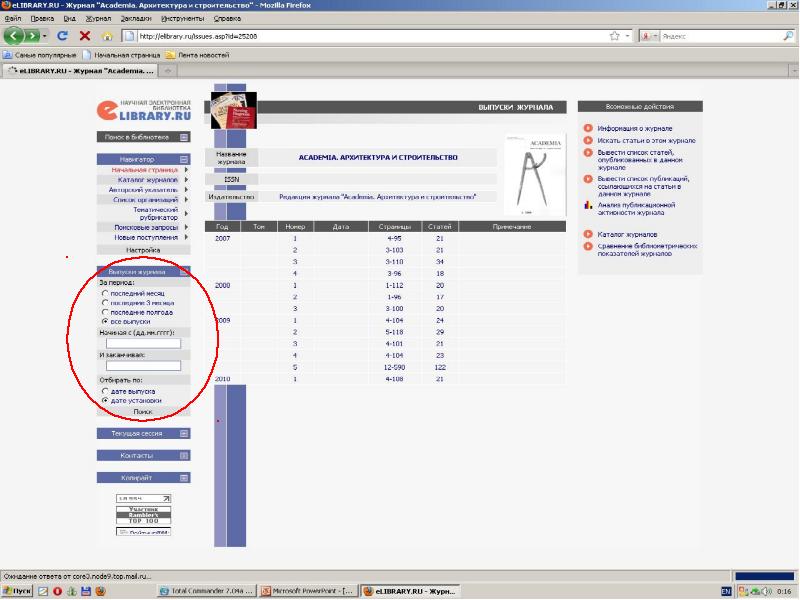Click the Яндекс search box in the toolbar
The width and height of the screenshot is (800, 600).
(721, 36)
